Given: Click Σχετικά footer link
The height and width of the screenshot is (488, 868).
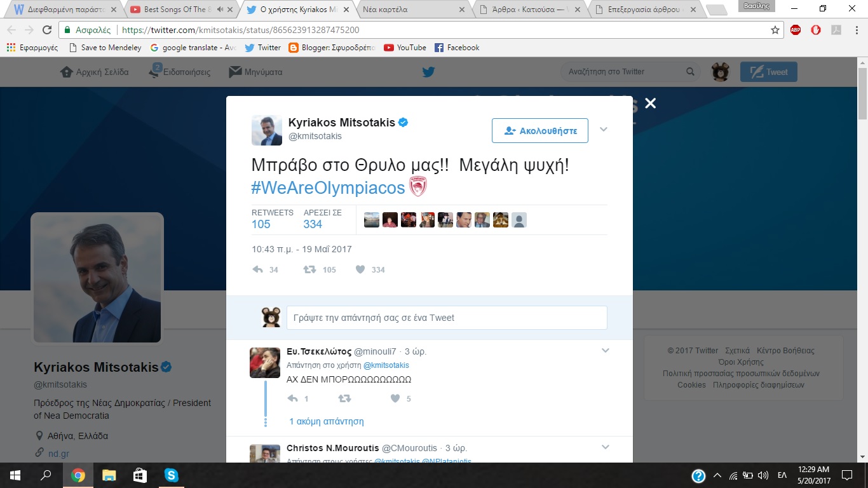Looking at the screenshot, I should [x=738, y=351].
